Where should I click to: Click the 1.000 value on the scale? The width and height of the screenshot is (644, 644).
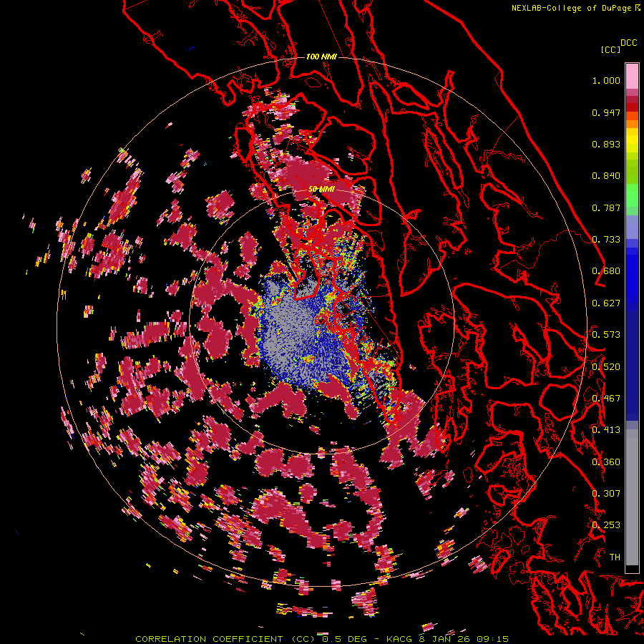(x=606, y=80)
